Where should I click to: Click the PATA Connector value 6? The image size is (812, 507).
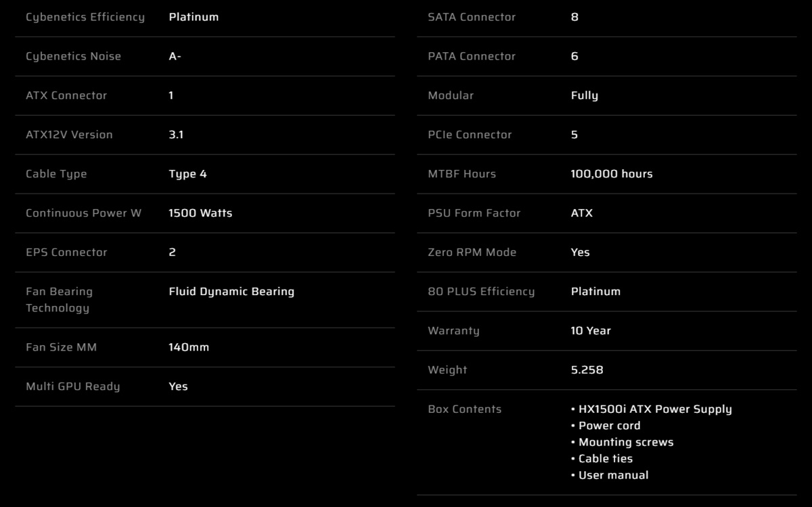574,56
